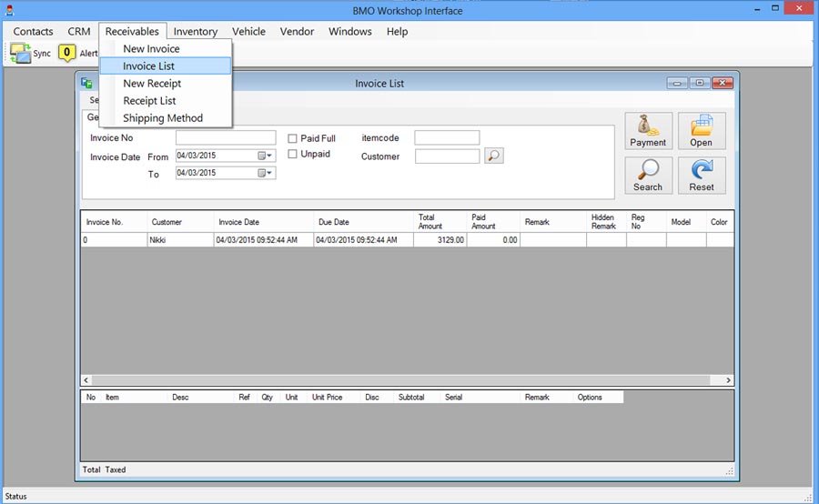Image resolution: width=819 pixels, height=504 pixels.
Task: Click the Invoice No input field
Action: coord(226,138)
